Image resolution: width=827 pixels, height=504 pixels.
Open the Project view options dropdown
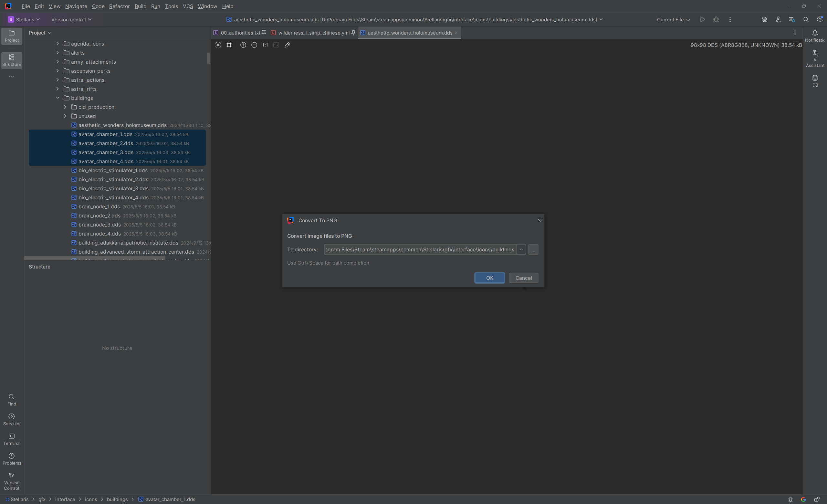pos(40,33)
